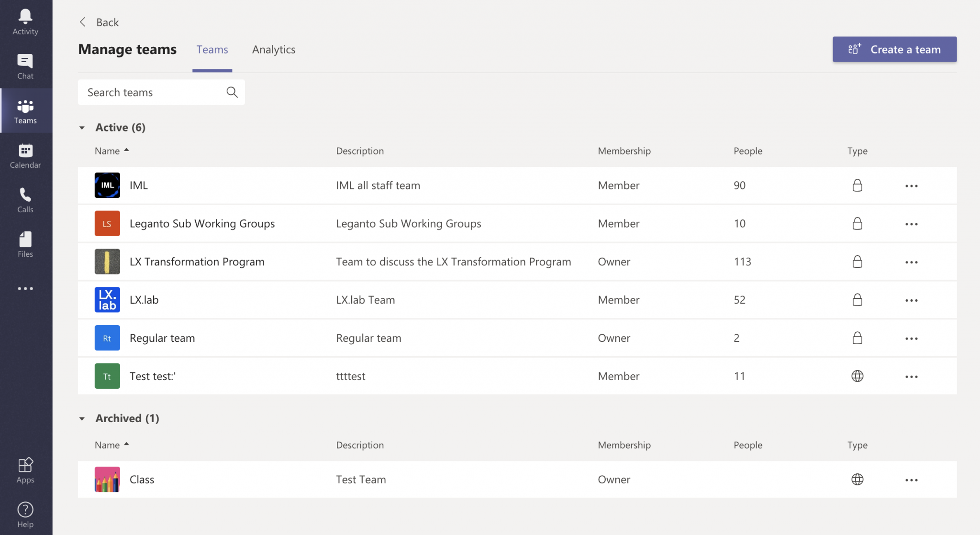Select the Teams sidebar icon
Viewport: 980px width, 535px height.
click(x=25, y=111)
